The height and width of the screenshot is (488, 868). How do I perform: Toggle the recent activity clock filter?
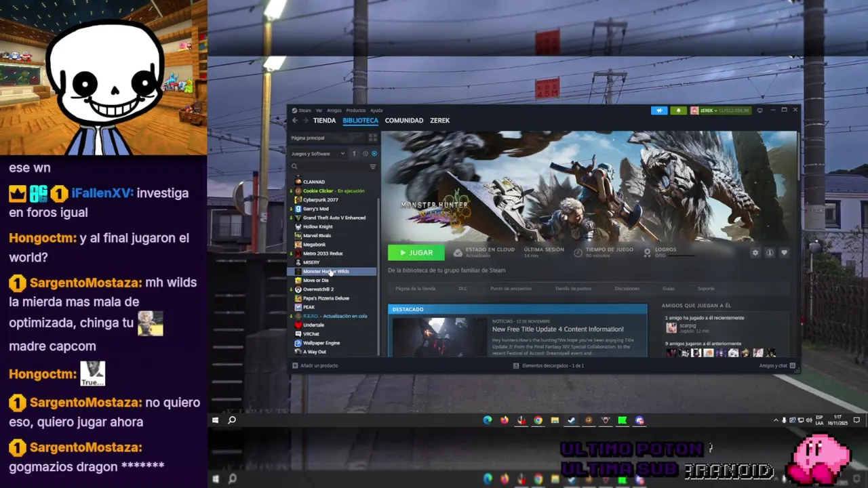tap(365, 154)
